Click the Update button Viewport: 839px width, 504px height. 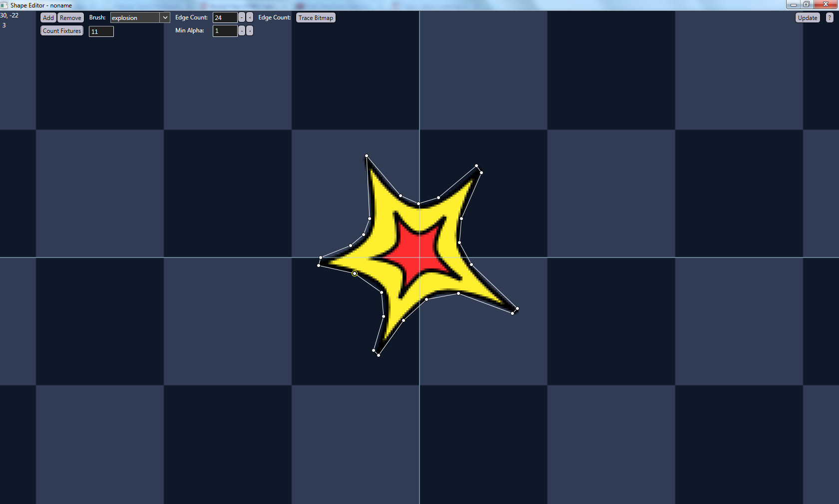pos(808,17)
